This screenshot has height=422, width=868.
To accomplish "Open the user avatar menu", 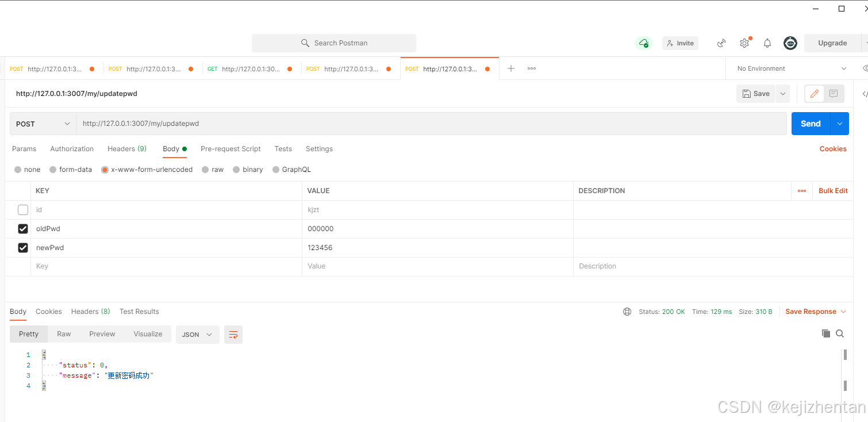I will (790, 43).
